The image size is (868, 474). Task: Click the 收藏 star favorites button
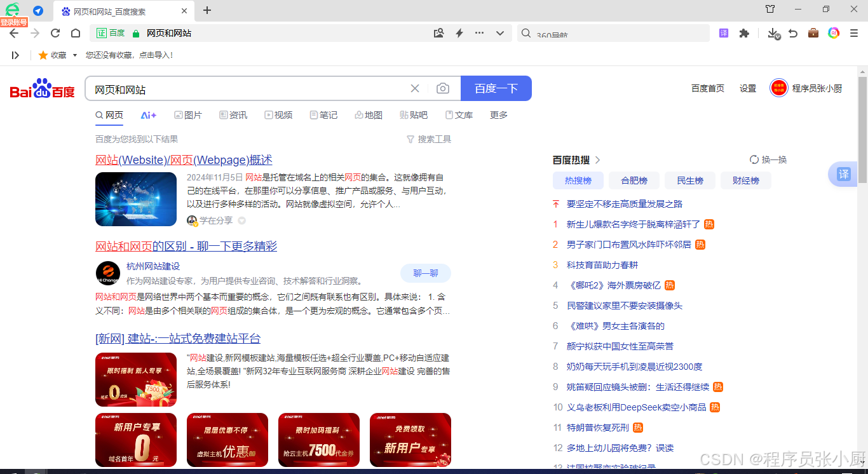52,55
